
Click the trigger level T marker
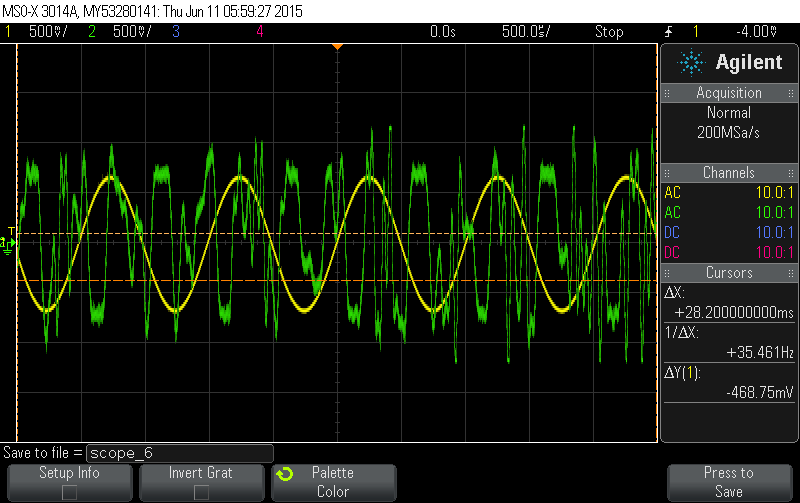(x=12, y=231)
